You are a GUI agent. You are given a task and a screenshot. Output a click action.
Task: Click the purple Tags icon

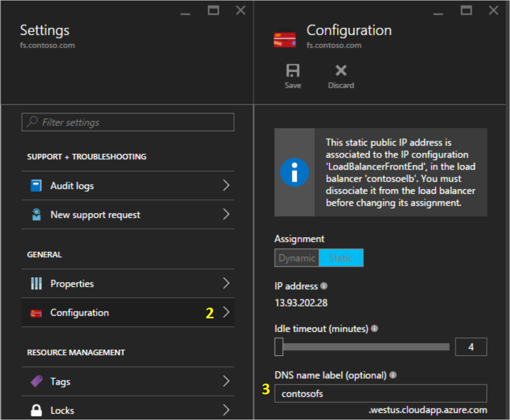(x=36, y=381)
